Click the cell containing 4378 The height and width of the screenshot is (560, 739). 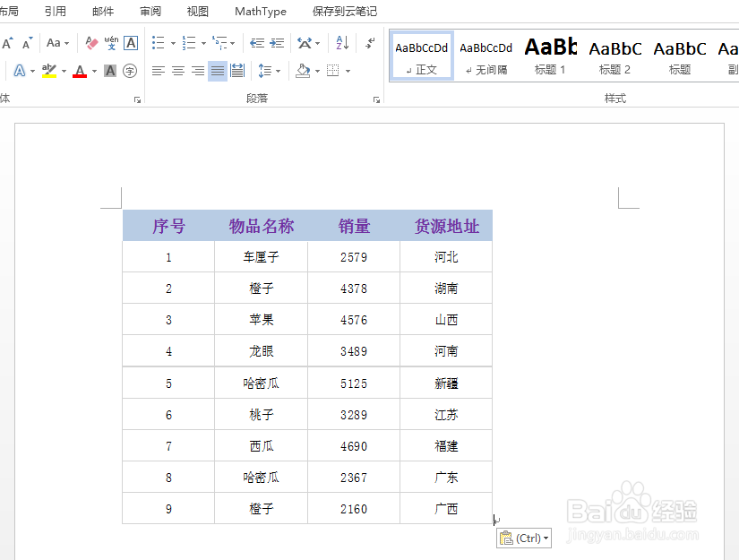click(354, 288)
